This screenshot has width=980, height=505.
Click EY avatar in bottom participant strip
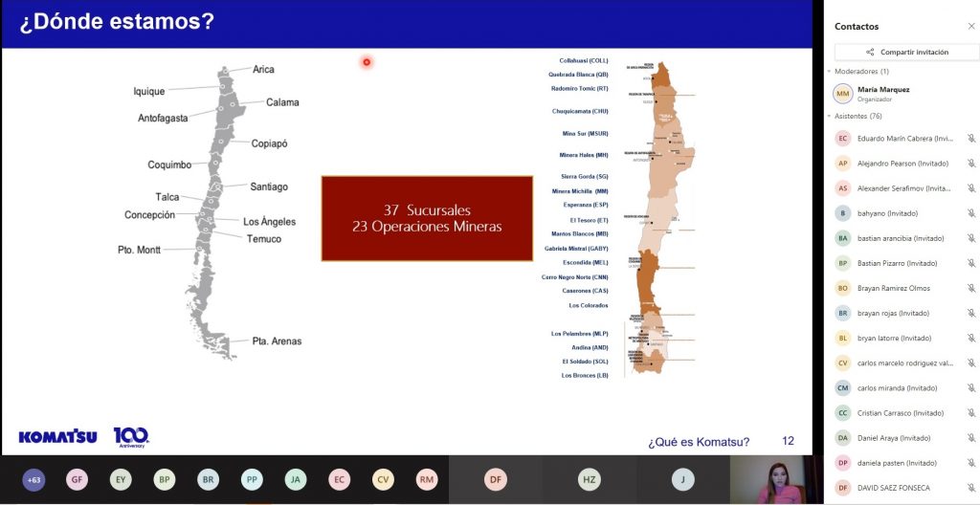(121, 480)
